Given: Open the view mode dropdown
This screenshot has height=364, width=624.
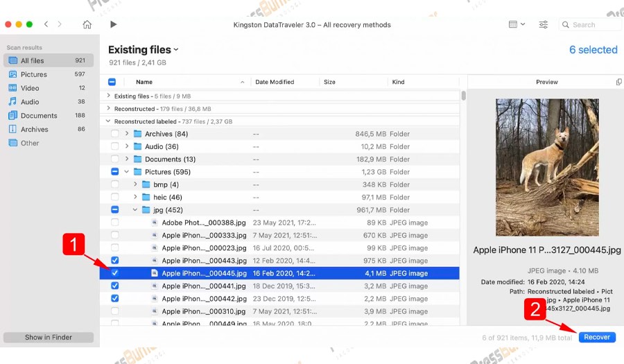Looking at the screenshot, I should [517, 25].
